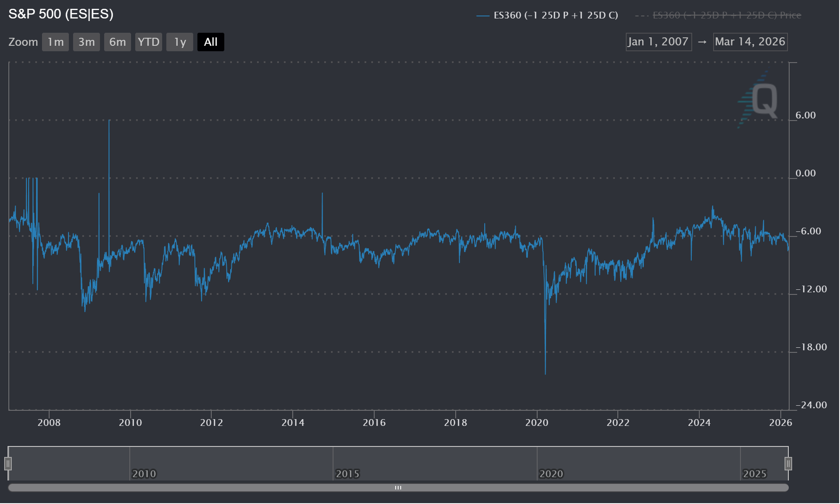This screenshot has height=504, width=840.
Task: Grab the right navigator range handle
Action: [788, 464]
